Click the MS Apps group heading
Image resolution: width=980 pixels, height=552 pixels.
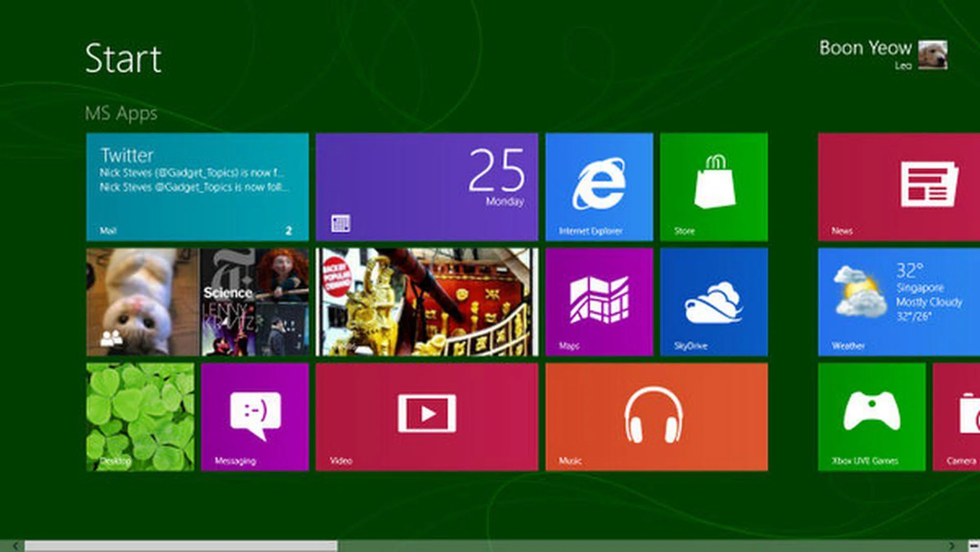pos(121,113)
